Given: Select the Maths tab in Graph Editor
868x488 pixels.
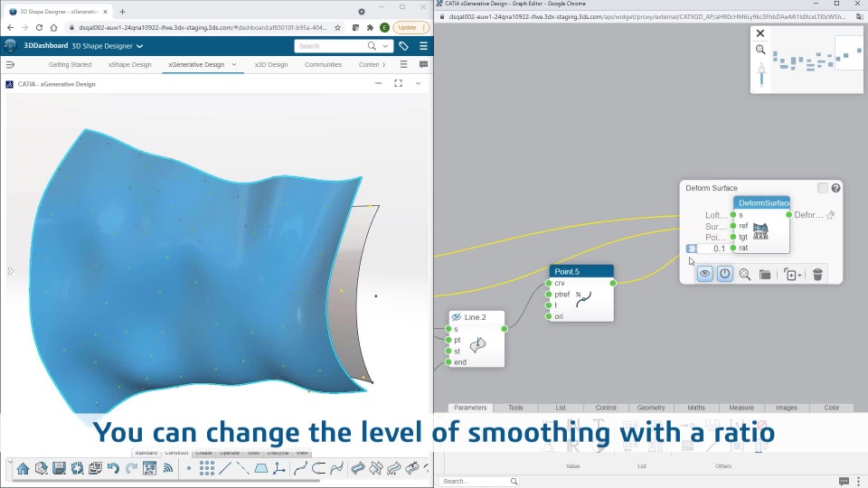Looking at the screenshot, I should 696,408.
